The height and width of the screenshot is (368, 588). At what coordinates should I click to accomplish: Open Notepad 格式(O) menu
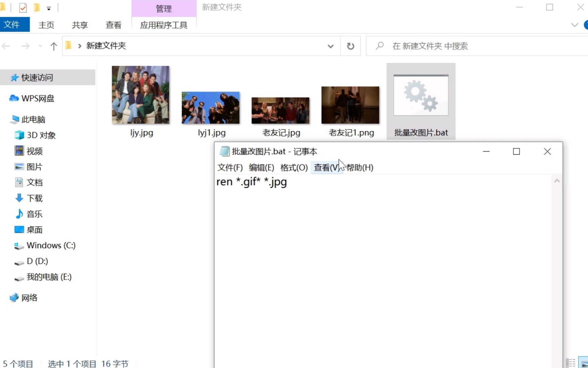click(x=294, y=168)
